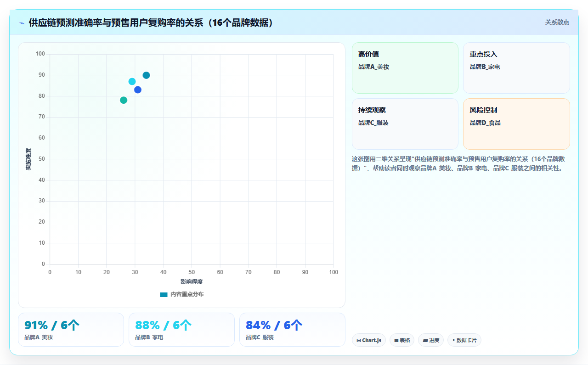The image size is (588, 365).
Task: Click 品牌D_食品 text in the risk card
Action: 485,123
